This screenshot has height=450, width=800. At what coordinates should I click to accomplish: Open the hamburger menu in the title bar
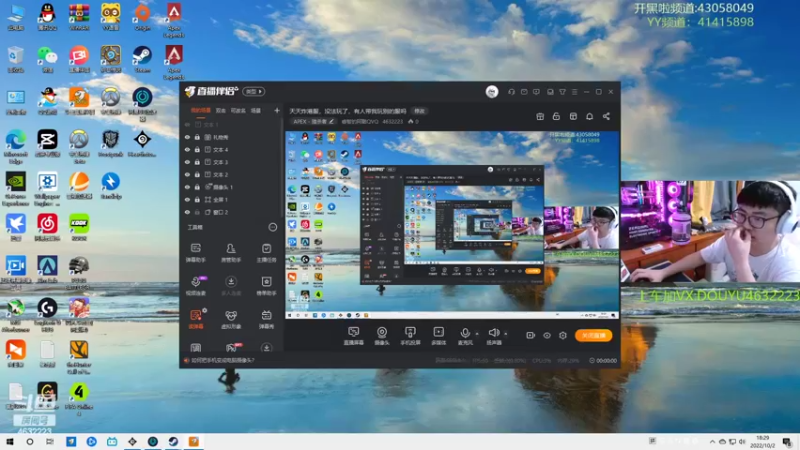coord(574,92)
